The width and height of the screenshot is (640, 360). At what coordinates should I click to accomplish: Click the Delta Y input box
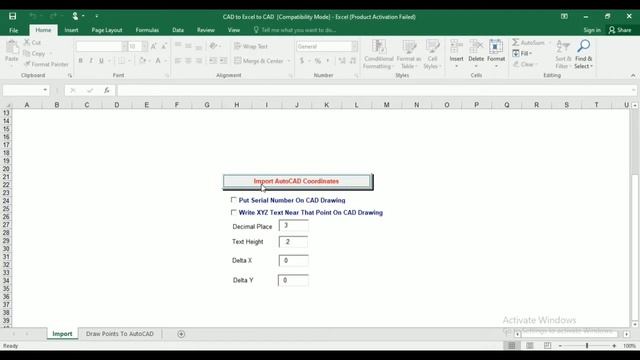293,280
